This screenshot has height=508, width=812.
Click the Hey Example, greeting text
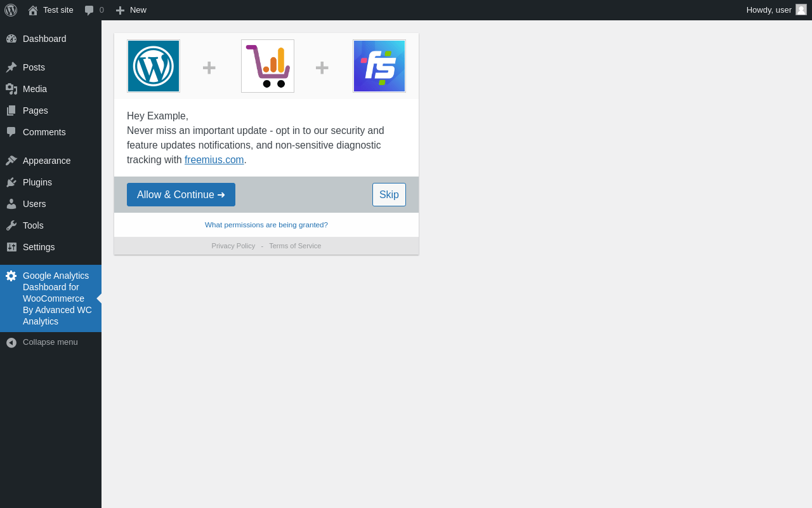tap(157, 116)
